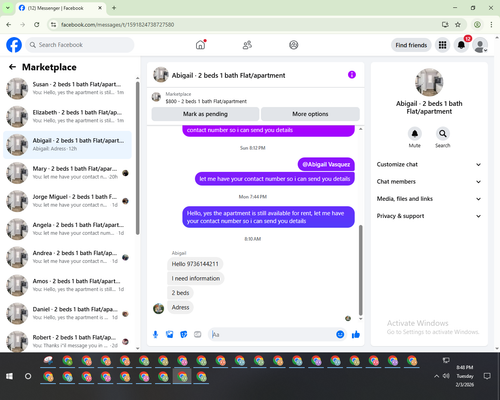
Task: Click Abigail's profile photo in right panel
Action: [429, 82]
